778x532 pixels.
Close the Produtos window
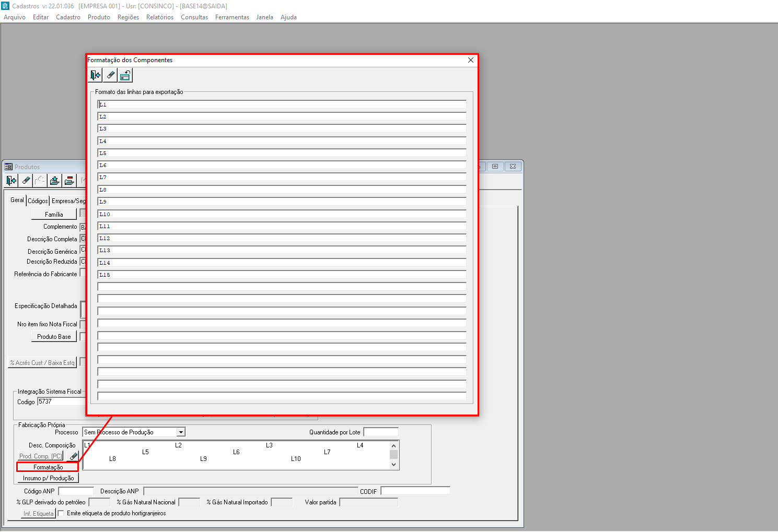coord(513,167)
